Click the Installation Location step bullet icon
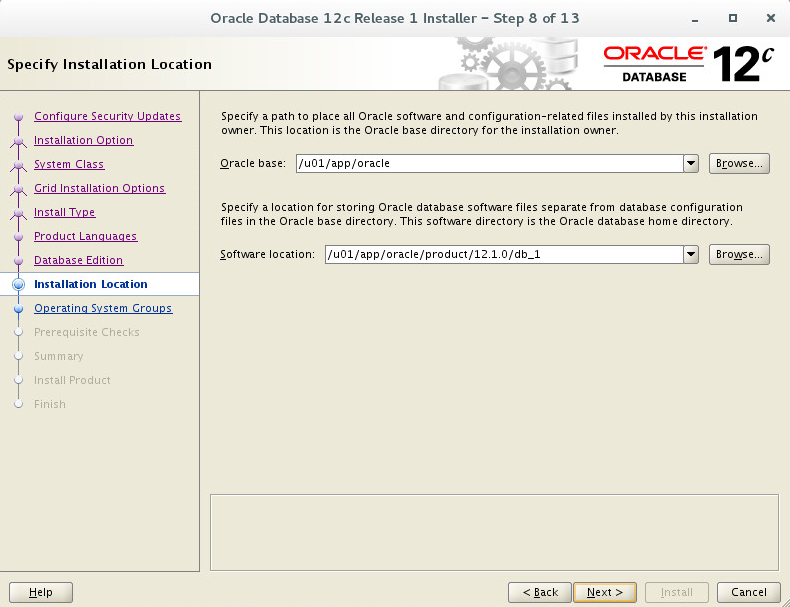 19,284
